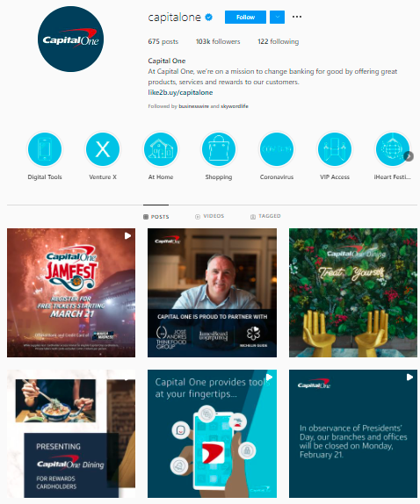Image resolution: width=420 pixels, height=504 pixels.
Task: Open the like2b.uy/capitalone bio link
Action: (x=180, y=92)
